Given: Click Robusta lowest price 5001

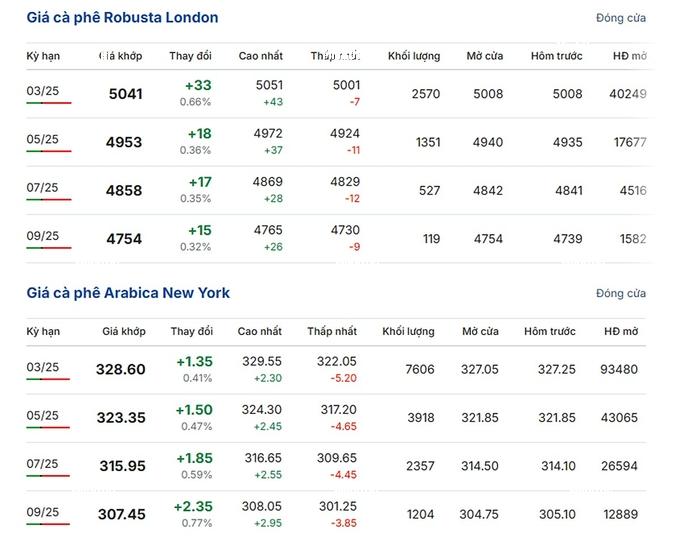Looking at the screenshot, I should (347, 85).
